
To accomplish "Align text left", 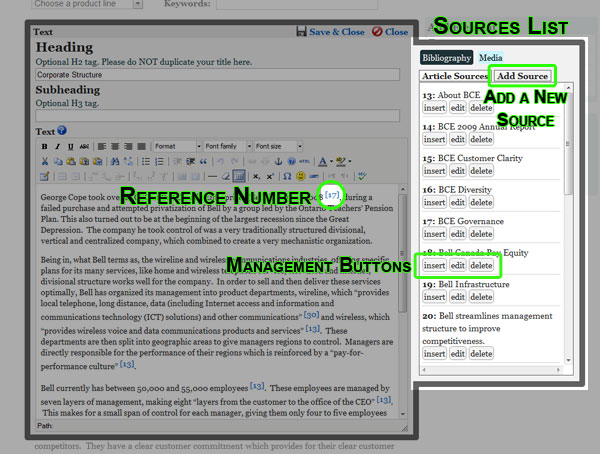I will point(102,146).
